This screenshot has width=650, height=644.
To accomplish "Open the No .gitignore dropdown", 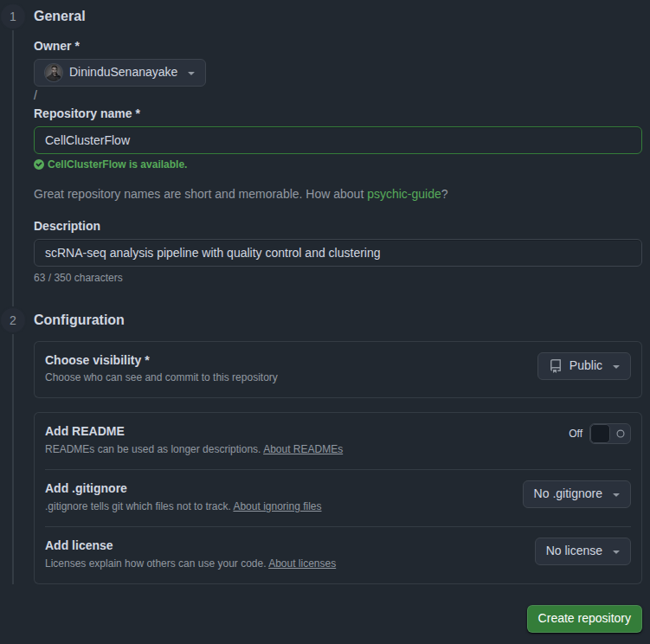I will [576, 494].
